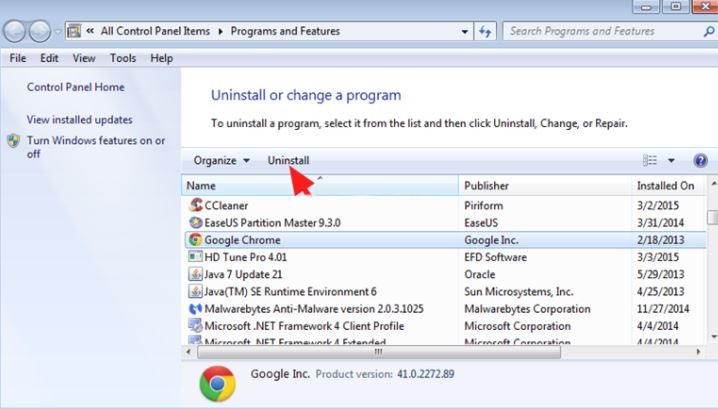Click the Java 7 Update 21 icon
718x409 pixels.
[x=196, y=274]
